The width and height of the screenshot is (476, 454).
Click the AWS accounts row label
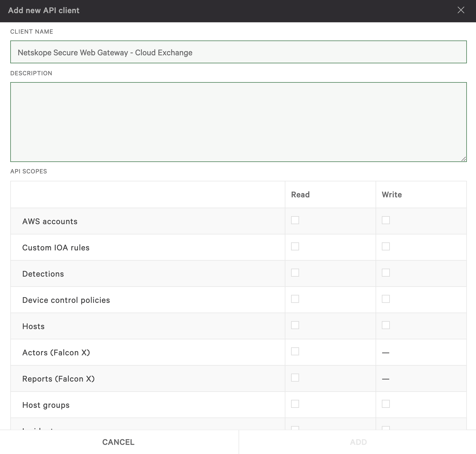[x=50, y=222]
